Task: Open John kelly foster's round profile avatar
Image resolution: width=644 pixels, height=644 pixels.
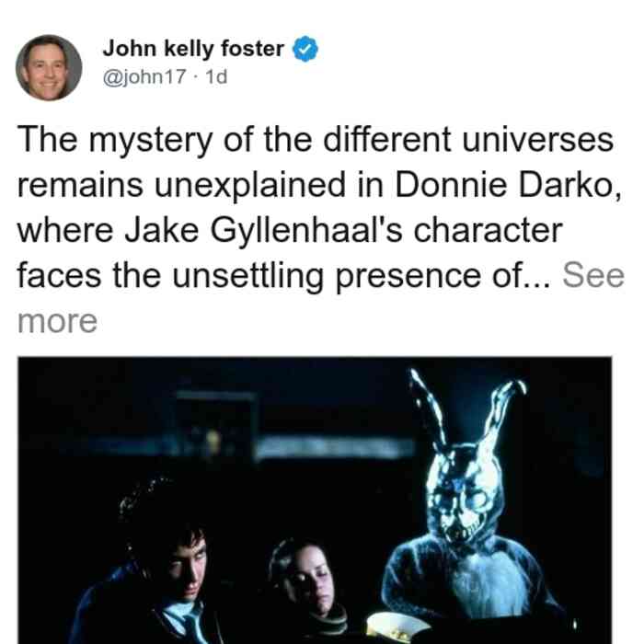Action: 49,68
